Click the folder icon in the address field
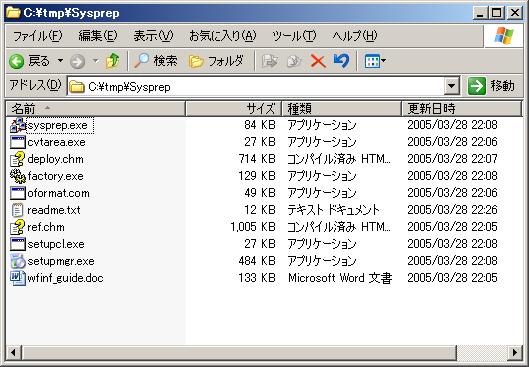This screenshot has height=367, width=529. tap(77, 87)
